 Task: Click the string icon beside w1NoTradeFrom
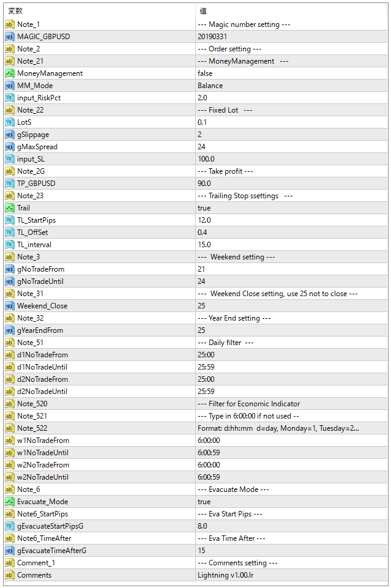click(x=10, y=441)
